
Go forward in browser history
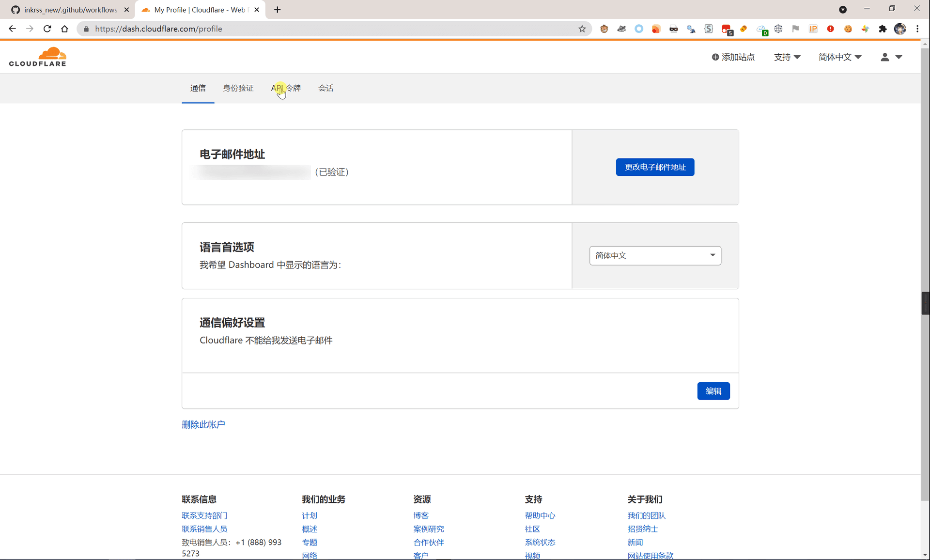[x=30, y=29]
